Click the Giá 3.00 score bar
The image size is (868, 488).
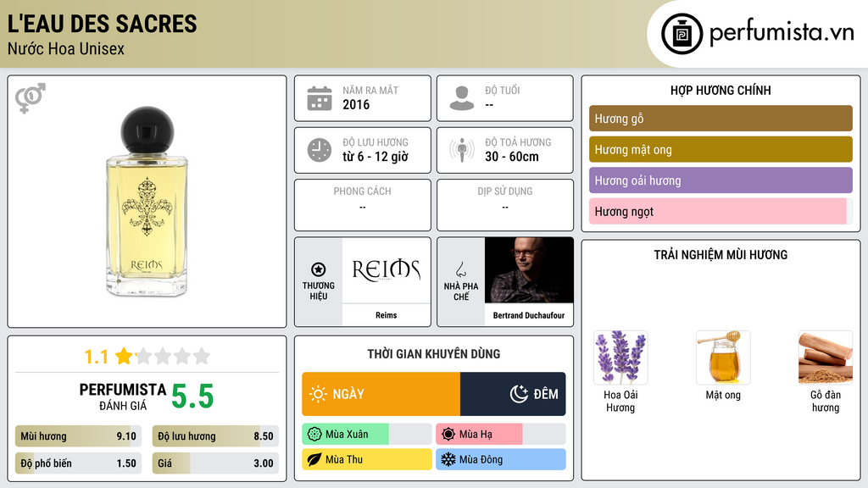[215, 463]
